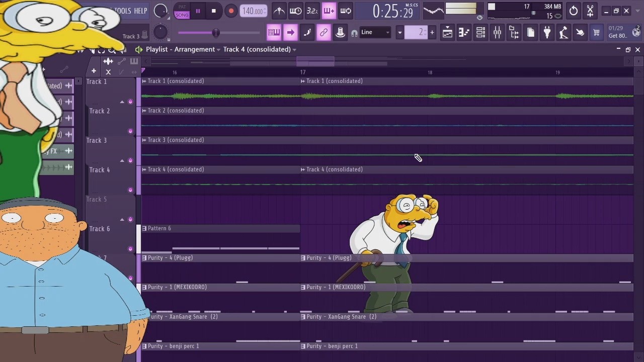The width and height of the screenshot is (644, 362).
Task: Mute Track 3 with its round button
Action: (x=130, y=160)
